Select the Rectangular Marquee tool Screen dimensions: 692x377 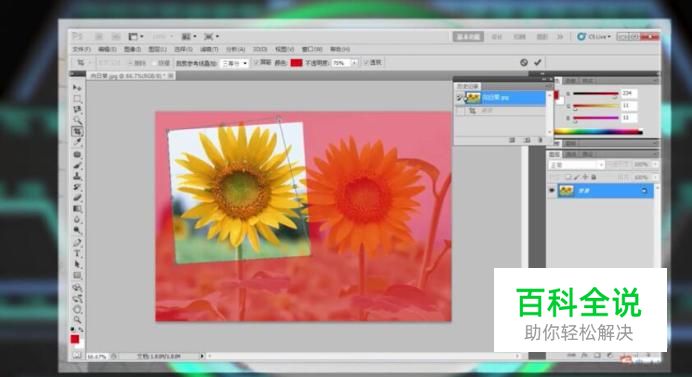(77, 98)
